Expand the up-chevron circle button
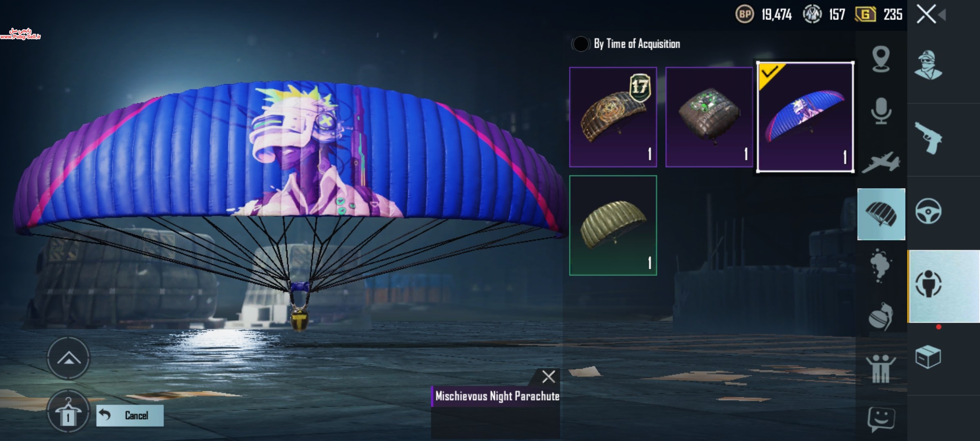The width and height of the screenshot is (980, 441). pos(68,359)
